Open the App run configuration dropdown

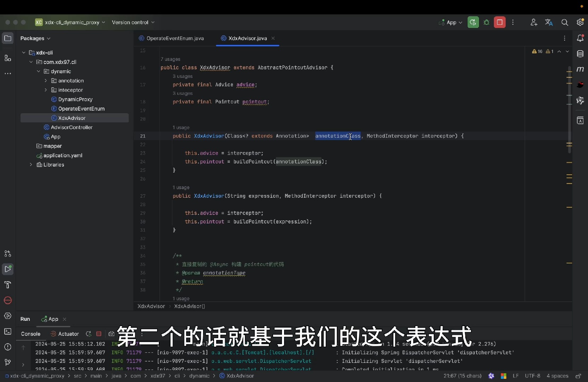450,22
